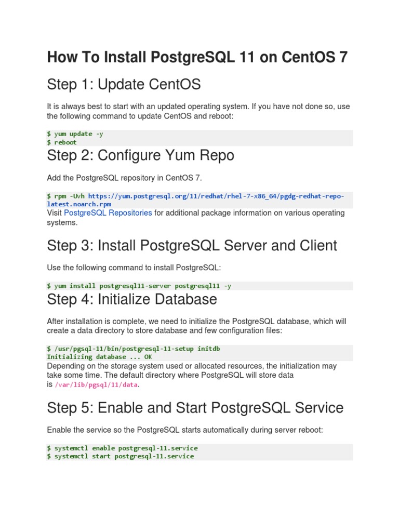Click the yum.postgresql.org RPM URL link
The image size is (399, 532).
[216, 196]
